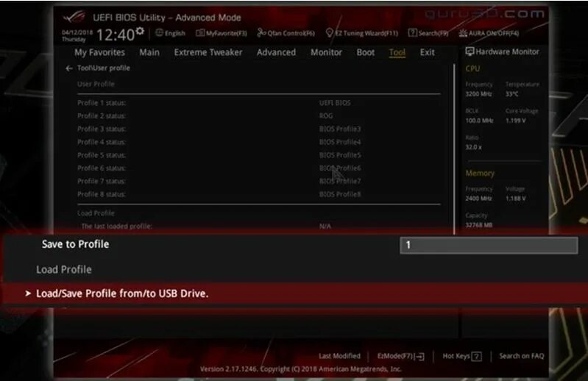Select Profile 1 status row
The height and width of the screenshot is (381, 588).
coord(259,103)
